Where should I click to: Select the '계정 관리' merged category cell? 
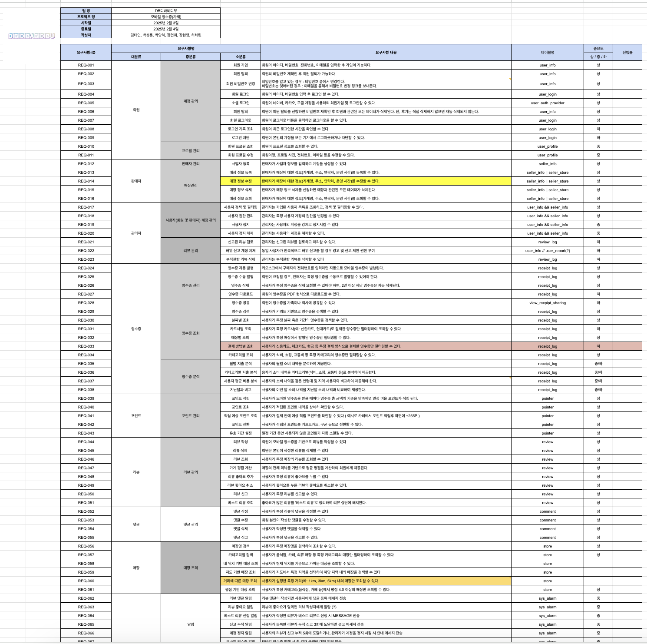pos(191,101)
